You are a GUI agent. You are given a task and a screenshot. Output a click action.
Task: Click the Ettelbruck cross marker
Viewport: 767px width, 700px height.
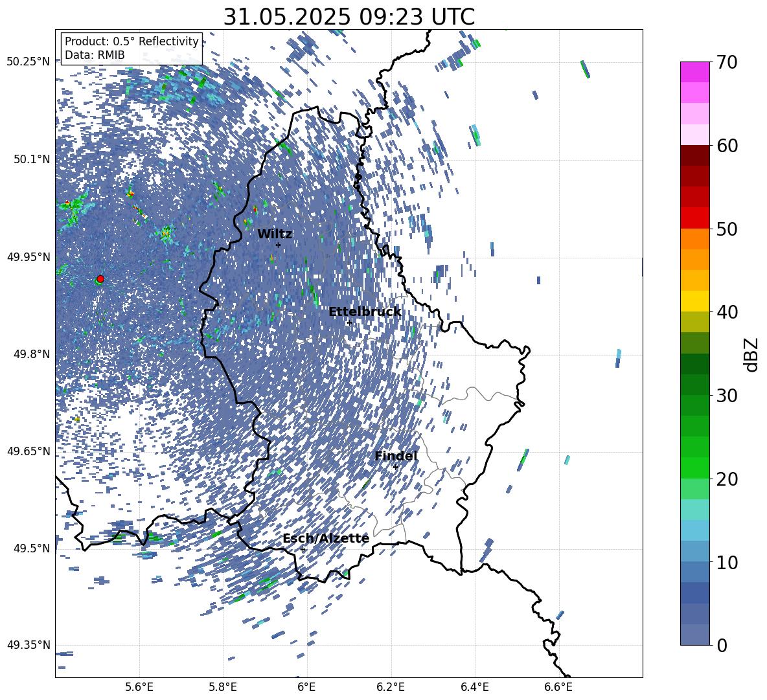point(349,323)
